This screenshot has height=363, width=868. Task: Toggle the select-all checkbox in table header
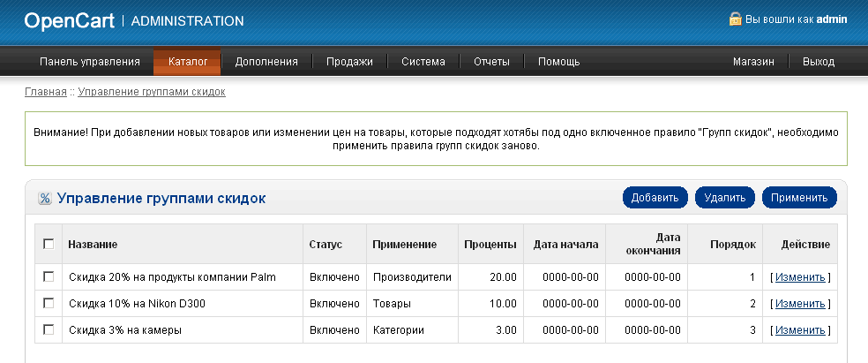click(x=49, y=244)
